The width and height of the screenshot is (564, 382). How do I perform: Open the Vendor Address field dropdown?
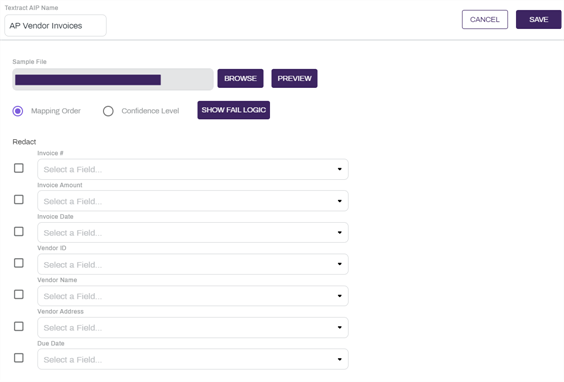(193, 328)
